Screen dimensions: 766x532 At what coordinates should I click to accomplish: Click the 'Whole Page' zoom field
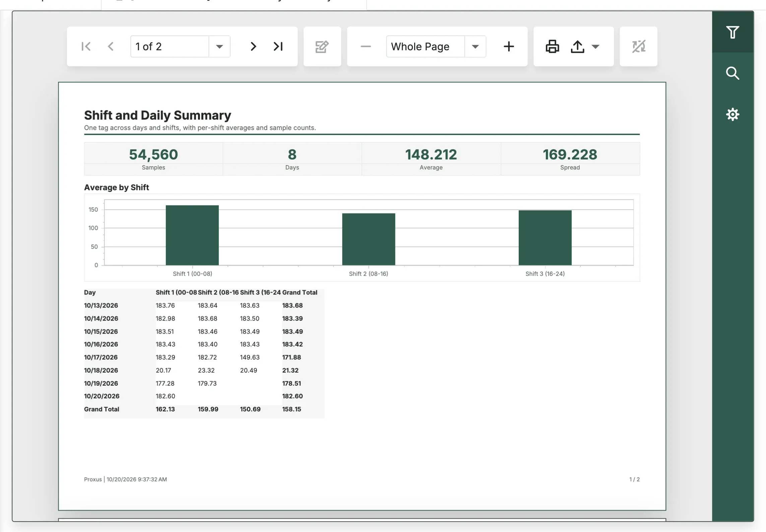[x=425, y=47]
